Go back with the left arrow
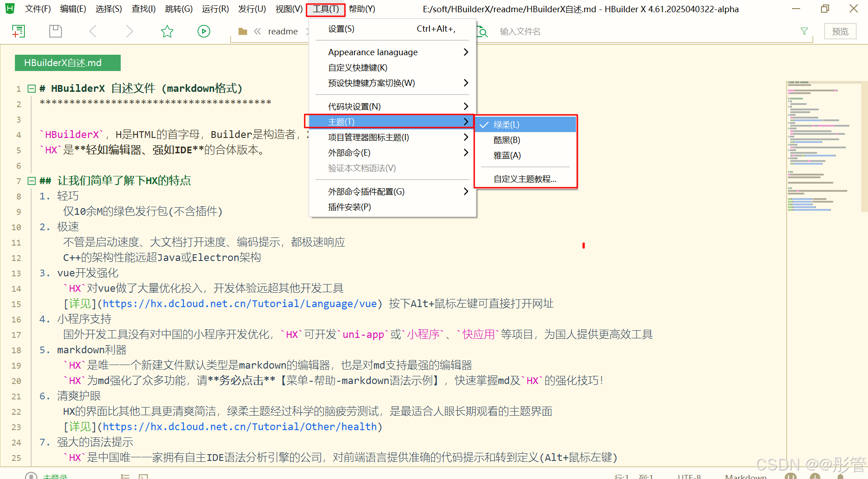The image size is (868, 479). point(93,31)
